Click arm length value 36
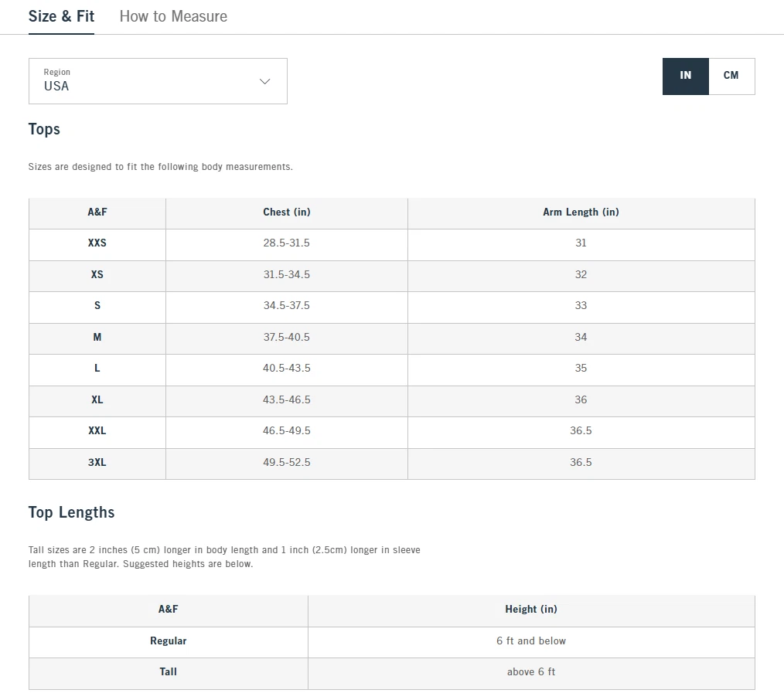 581,399
